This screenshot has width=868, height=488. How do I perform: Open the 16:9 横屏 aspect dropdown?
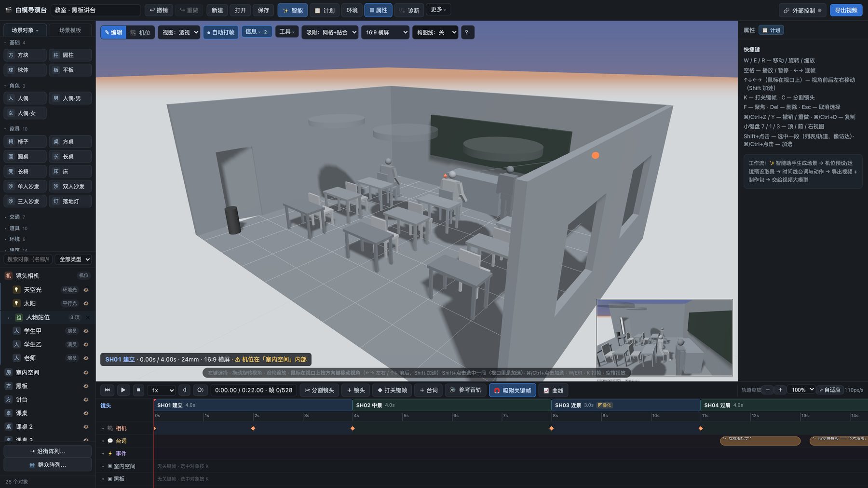click(x=385, y=32)
